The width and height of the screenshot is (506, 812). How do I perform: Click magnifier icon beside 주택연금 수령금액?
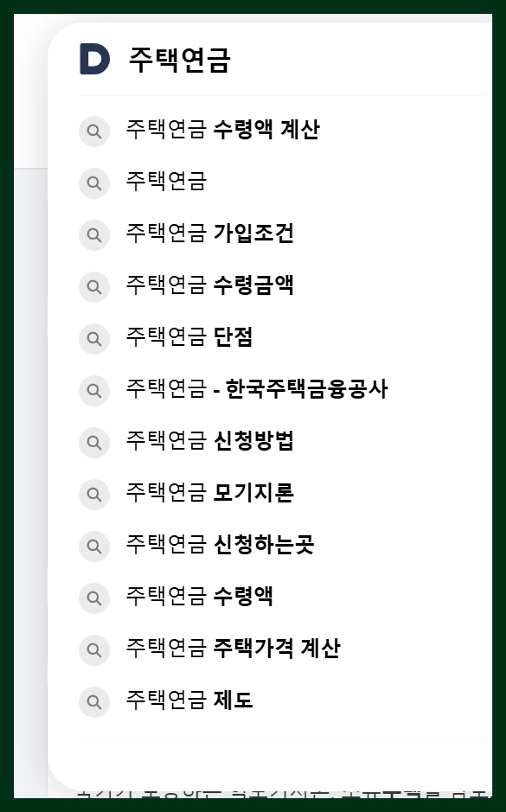click(94, 287)
